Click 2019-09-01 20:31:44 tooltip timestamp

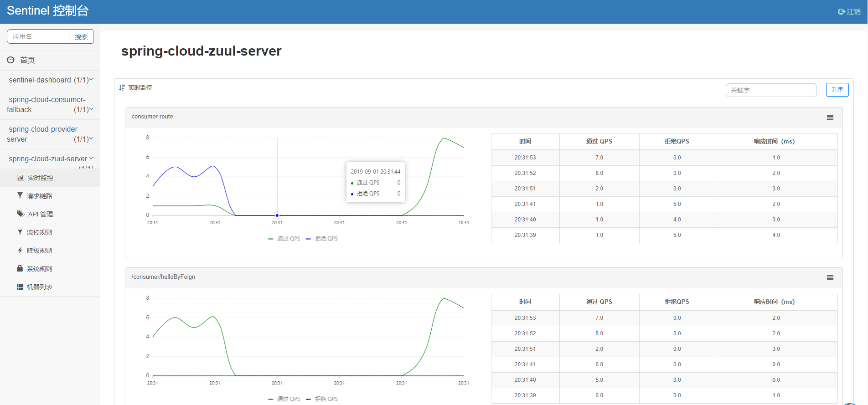376,172
